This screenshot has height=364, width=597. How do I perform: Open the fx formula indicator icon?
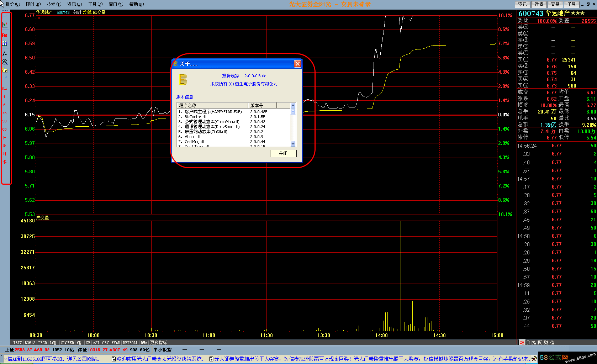point(5,54)
